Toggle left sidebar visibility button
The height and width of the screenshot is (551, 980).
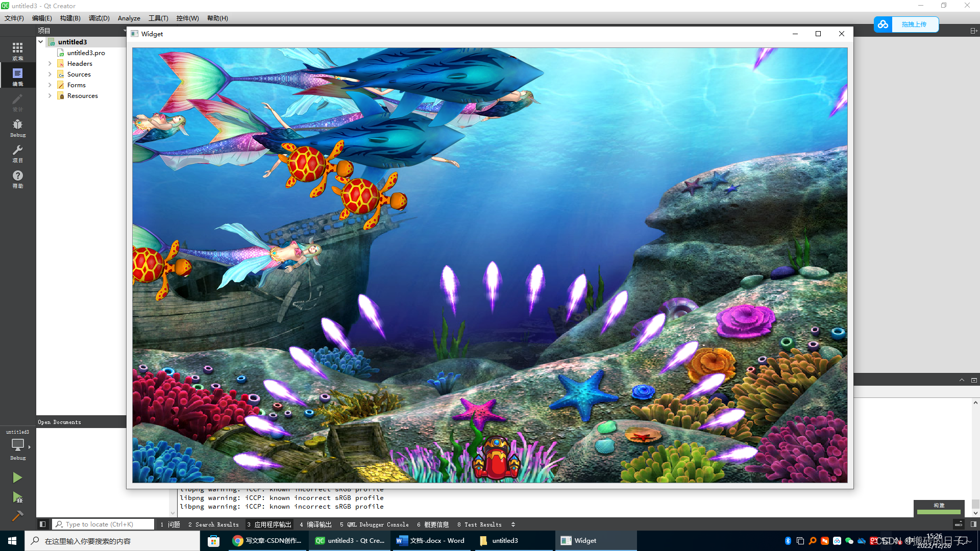point(43,524)
